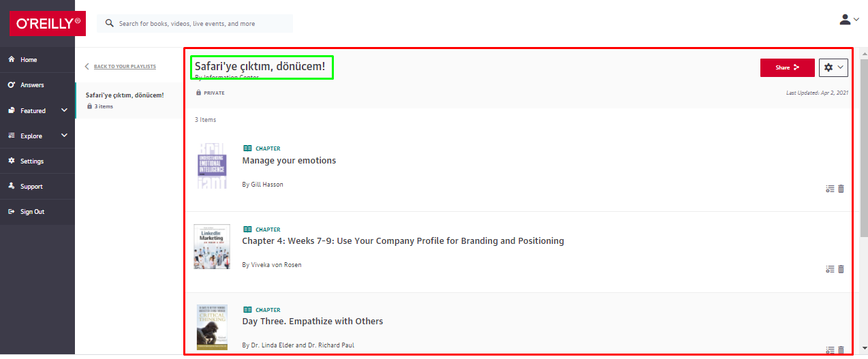The height and width of the screenshot is (359, 868).
Task: Open Home from the sidebar
Action: [x=29, y=60]
